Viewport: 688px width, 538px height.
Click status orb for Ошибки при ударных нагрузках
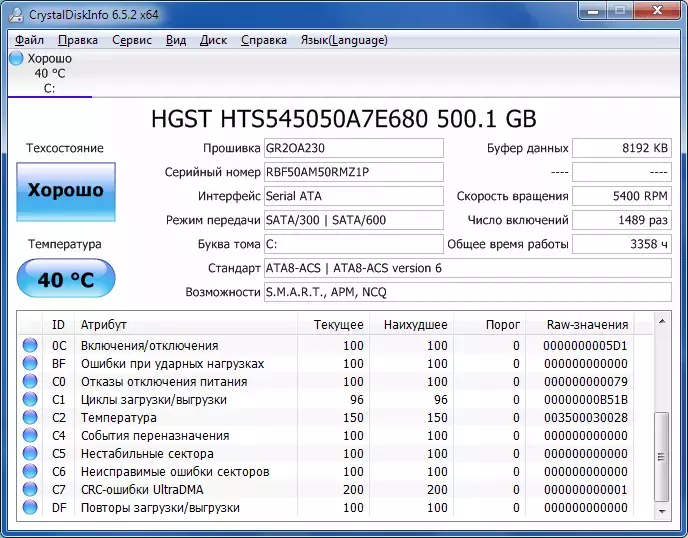point(30,363)
